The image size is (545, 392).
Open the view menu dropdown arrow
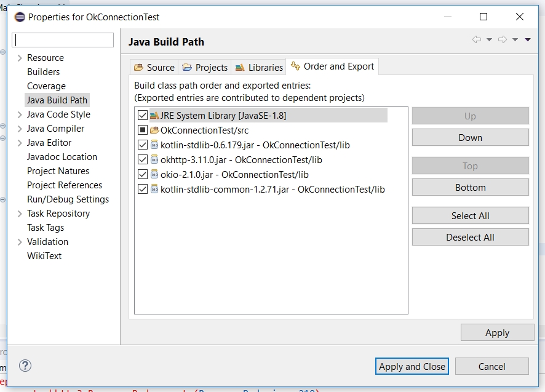pyautogui.click(x=527, y=39)
